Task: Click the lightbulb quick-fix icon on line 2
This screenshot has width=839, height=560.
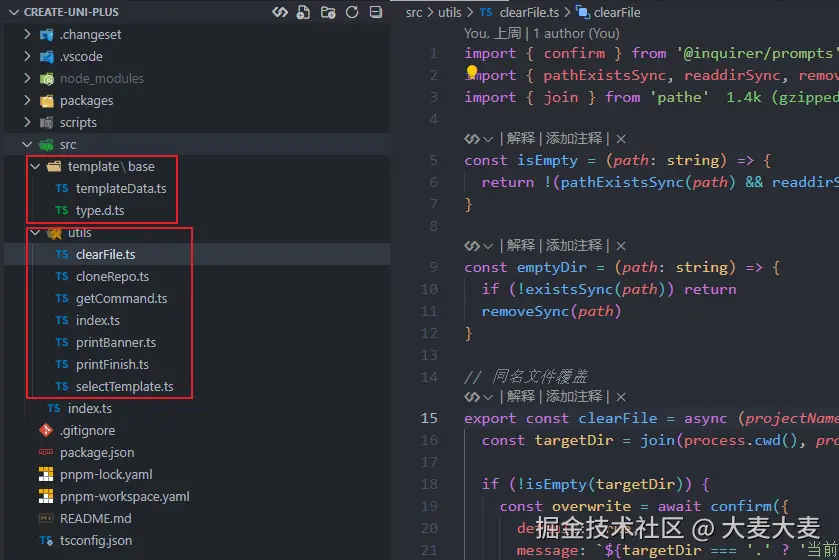Action: coord(471,71)
